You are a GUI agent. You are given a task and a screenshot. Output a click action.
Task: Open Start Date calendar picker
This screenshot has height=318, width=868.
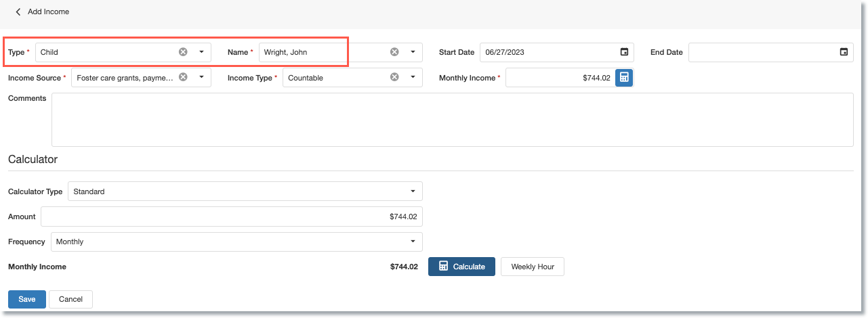click(x=624, y=52)
